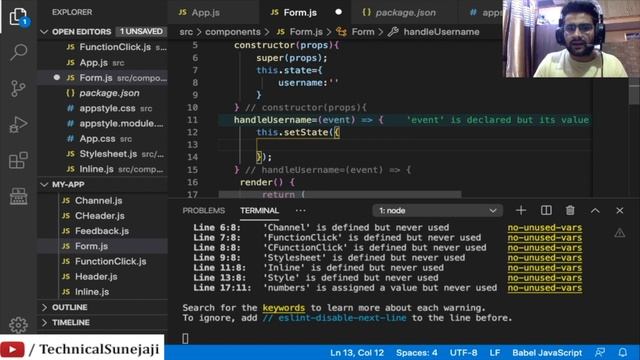The height and width of the screenshot is (360, 640).
Task: Click the unsaved dot on Form.js tab
Action: 338,12
